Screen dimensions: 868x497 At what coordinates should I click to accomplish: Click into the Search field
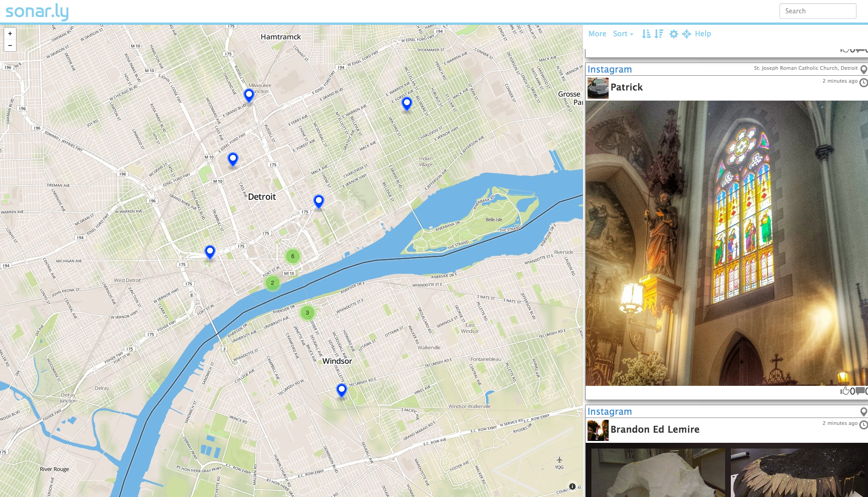(x=818, y=11)
